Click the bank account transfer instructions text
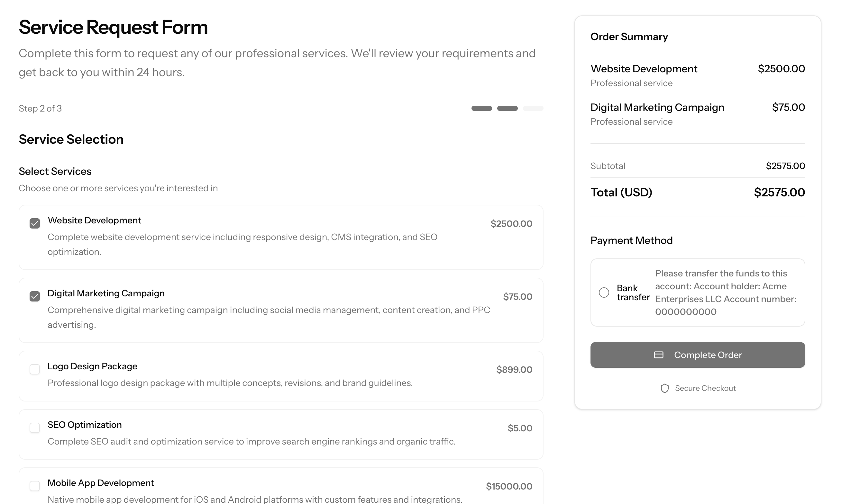Screen dimensions: 842x504 tap(726, 292)
